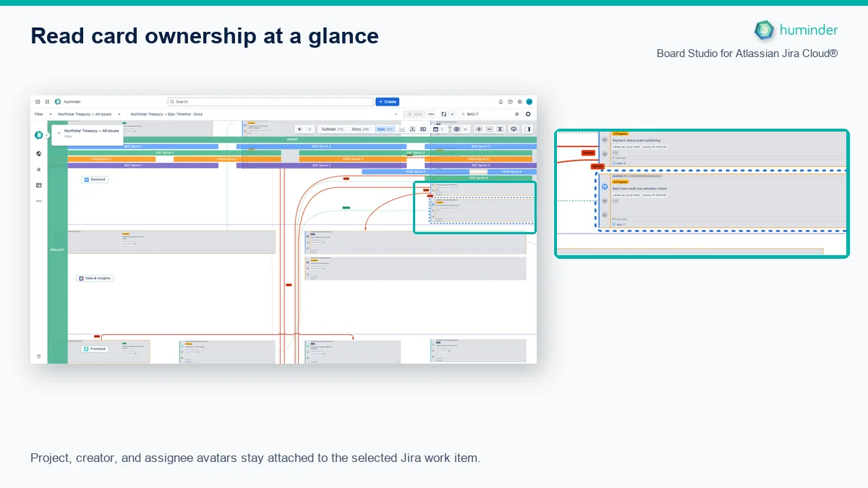This screenshot has width=868, height=488.
Task: Toggle the right side panel icon
Action: [x=527, y=129]
